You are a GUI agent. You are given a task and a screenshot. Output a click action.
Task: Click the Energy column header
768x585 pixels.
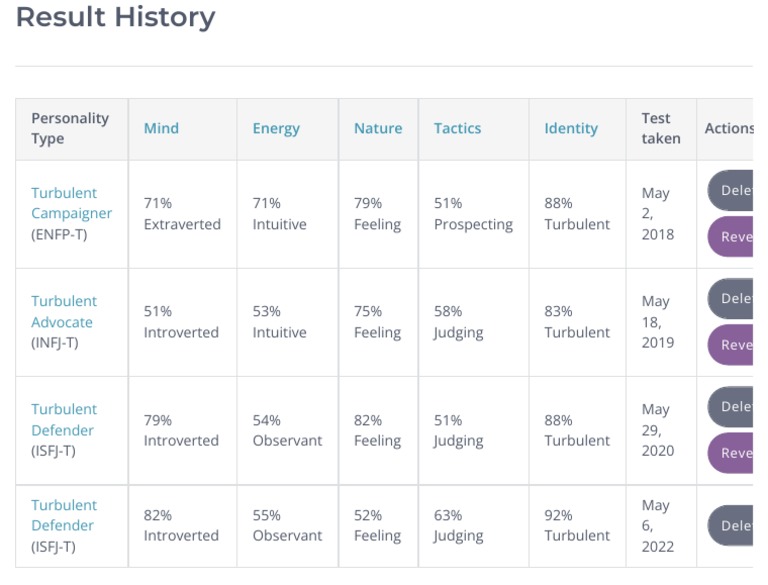point(276,129)
